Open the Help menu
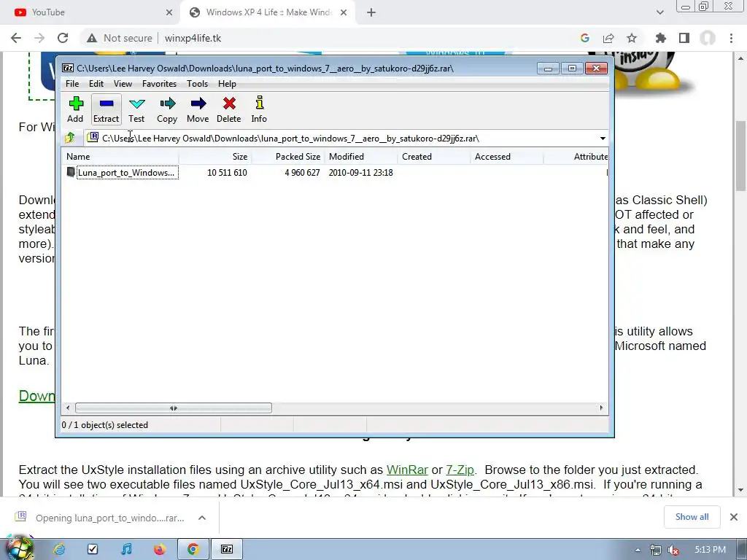 (228, 84)
